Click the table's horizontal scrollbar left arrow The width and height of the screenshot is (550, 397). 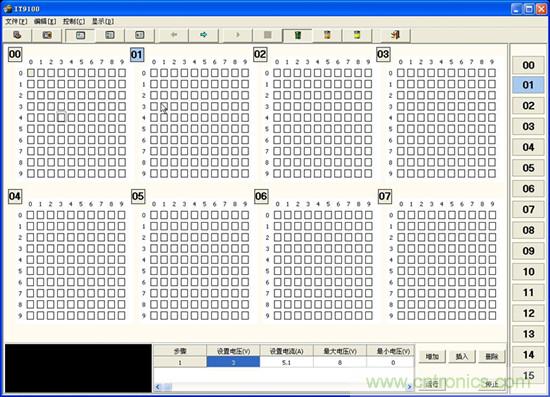(x=158, y=387)
